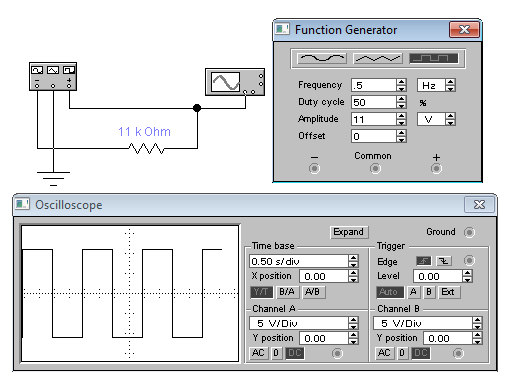Adjust Channel B Y position stepper

tap(477, 338)
